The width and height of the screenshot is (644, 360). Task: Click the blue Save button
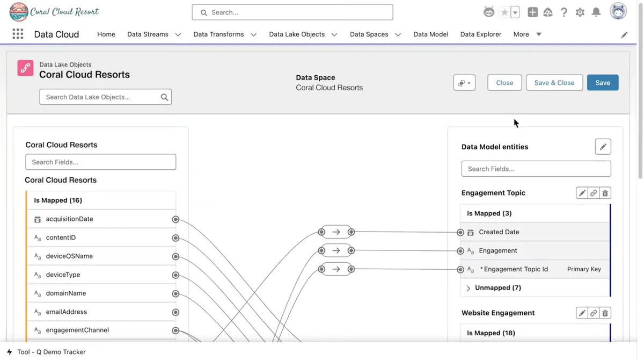click(x=603, y=83)
